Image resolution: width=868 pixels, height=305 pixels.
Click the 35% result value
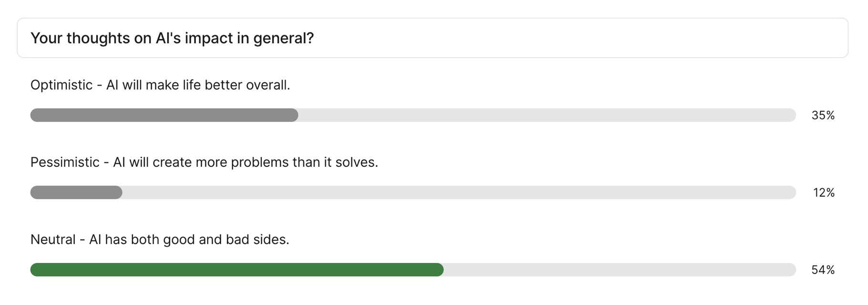(823, 115)
